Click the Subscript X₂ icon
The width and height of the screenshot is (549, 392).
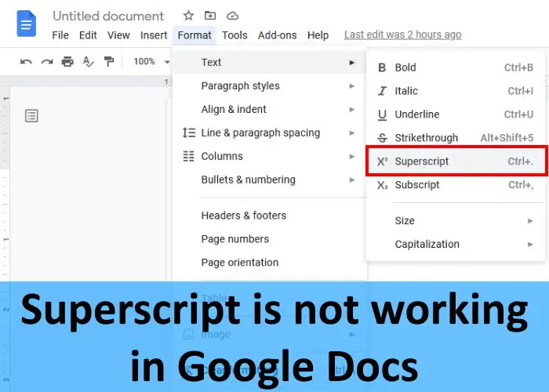pos(382,185)
